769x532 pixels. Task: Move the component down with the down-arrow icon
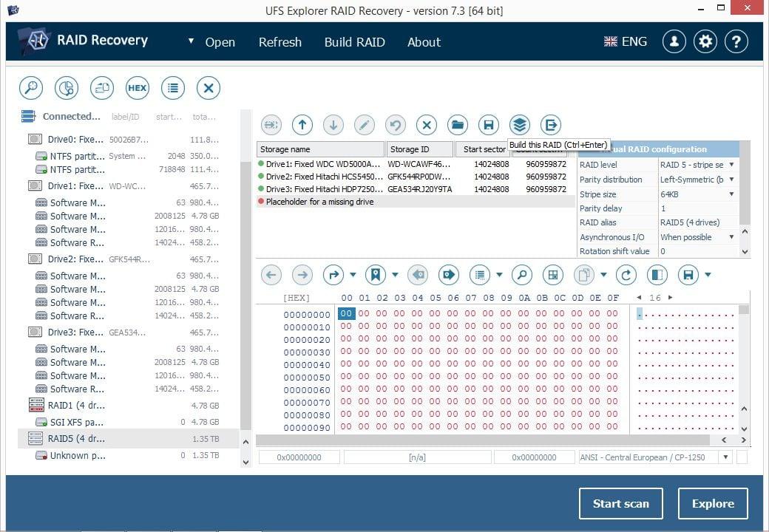[333, 125]
